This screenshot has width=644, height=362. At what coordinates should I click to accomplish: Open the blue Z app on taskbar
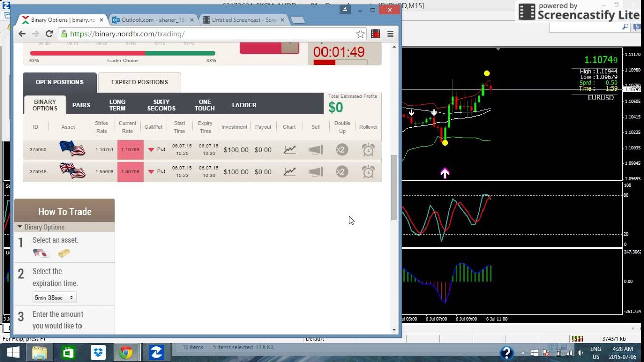pyautogui.click(x=156, y=352)
